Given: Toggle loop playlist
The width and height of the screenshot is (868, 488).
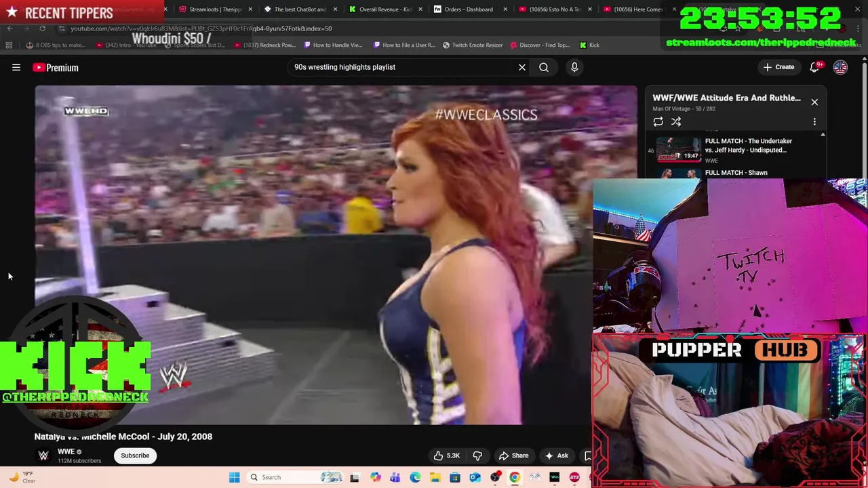Looking at the screenshot, I should (x=658, y=122).
